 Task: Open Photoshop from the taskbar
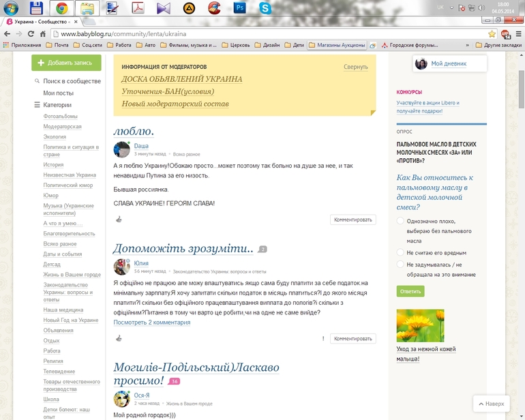[239, 9]
